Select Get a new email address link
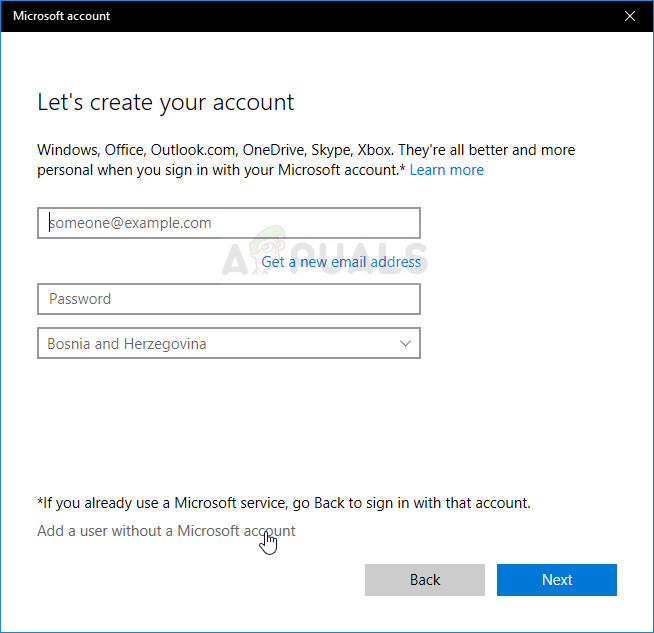This screenshot has width=654, height=633. coord(341,262)
